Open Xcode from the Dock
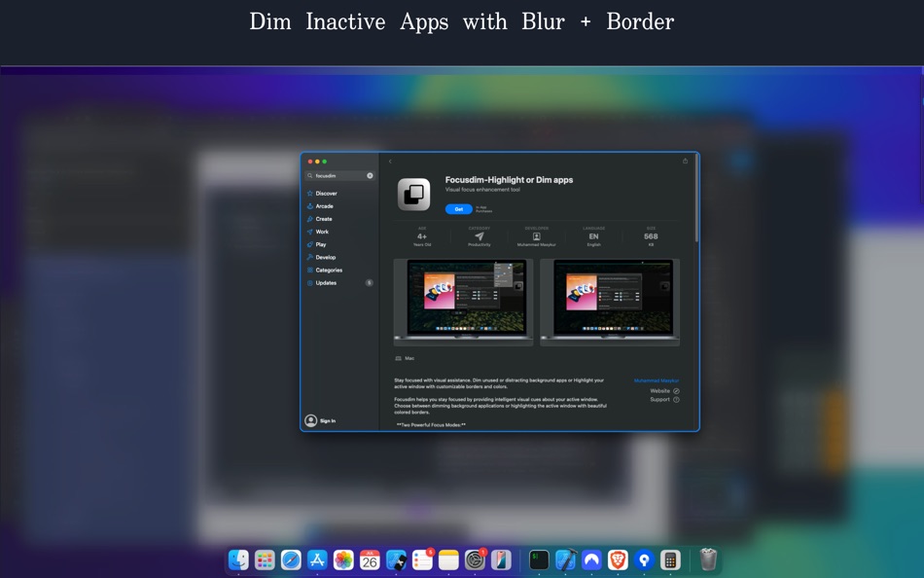 [565, 560]
